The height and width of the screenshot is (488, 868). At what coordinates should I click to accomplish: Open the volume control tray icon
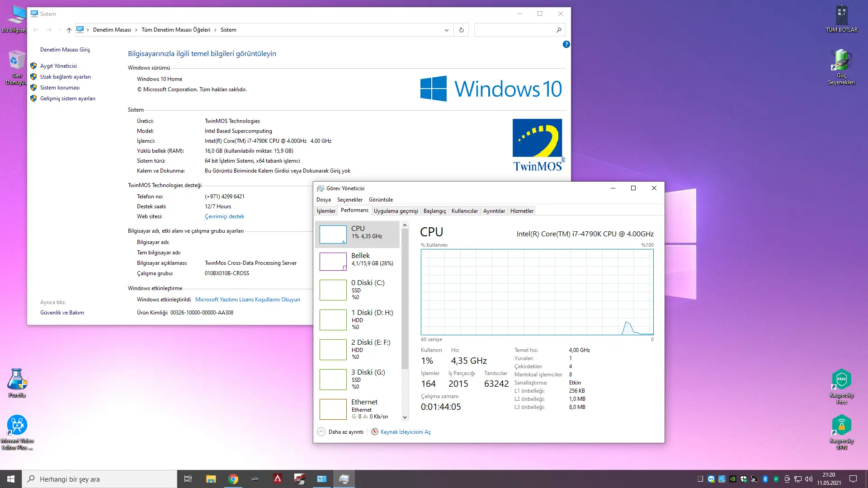[809, 479]
